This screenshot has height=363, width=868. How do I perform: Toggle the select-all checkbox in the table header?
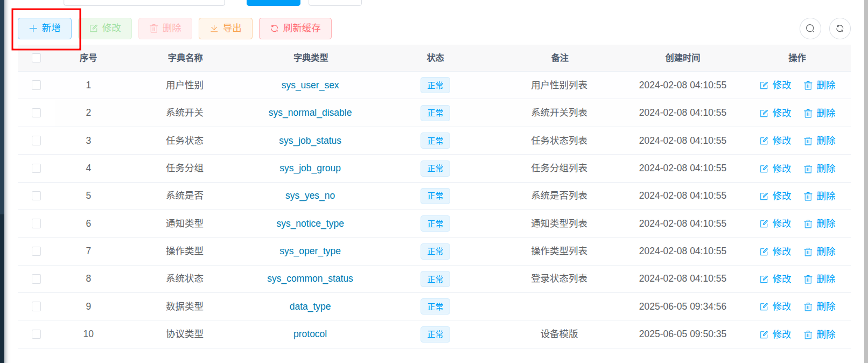click(36, 58)
